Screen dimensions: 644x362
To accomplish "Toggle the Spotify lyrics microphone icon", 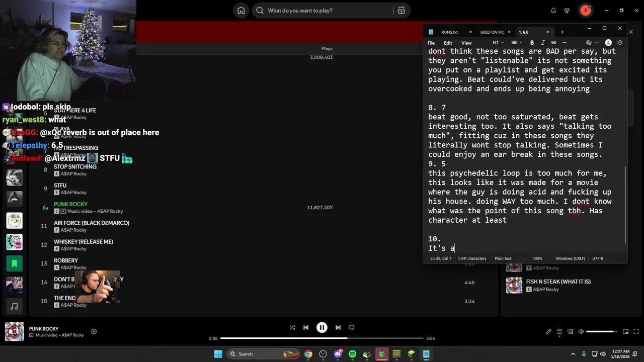I will coord(549,331).
